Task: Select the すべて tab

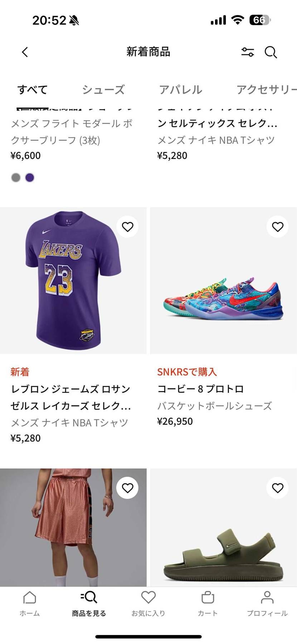Action: (33, 90)
